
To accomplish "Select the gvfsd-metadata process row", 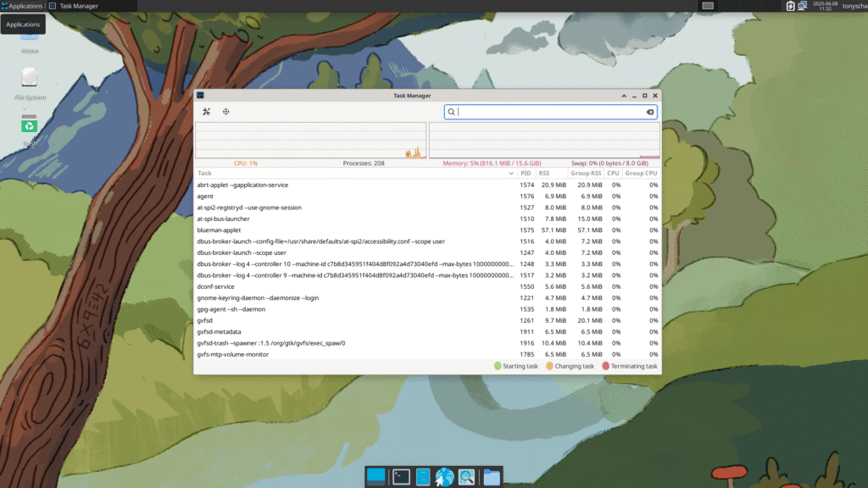I will pos(427,332).
